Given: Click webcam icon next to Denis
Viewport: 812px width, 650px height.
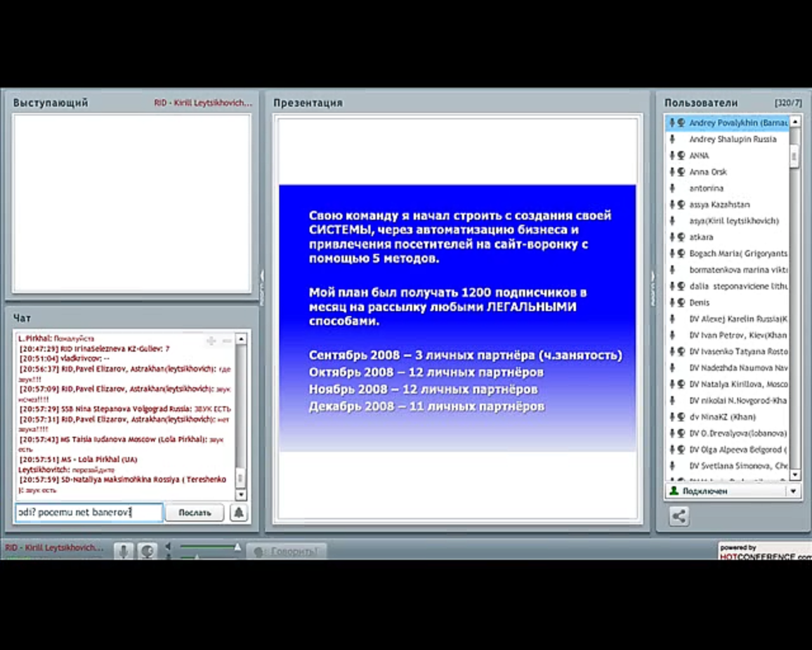Looking at the screenshot, I should coord(681,303).
